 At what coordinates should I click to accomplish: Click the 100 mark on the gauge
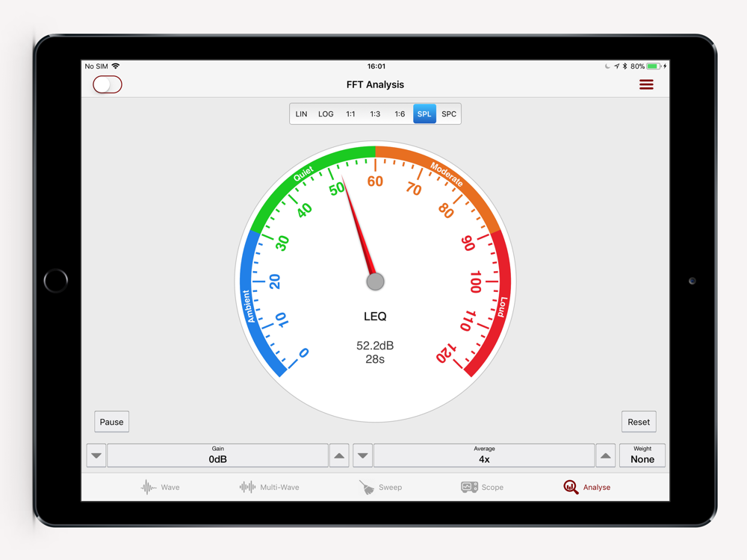coord(475,282)
